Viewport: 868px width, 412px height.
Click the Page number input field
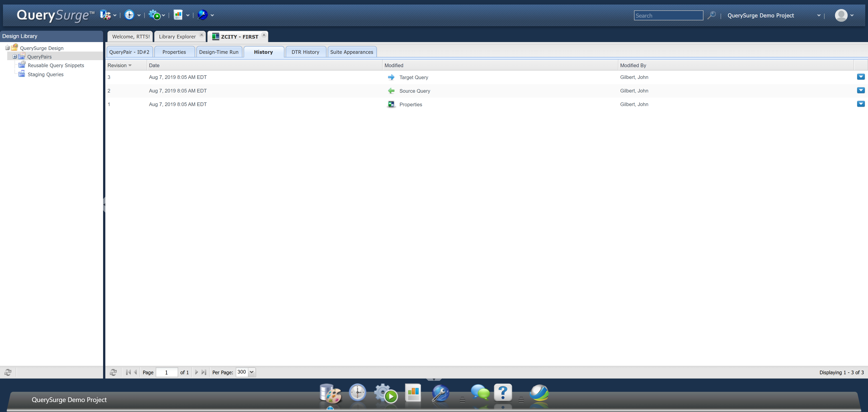167,372
